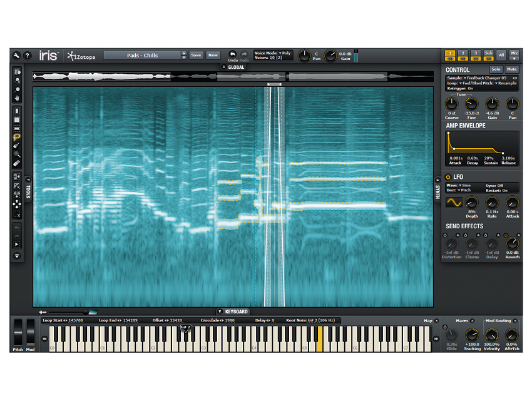Screen dimensions: 532x399
Task: Solo the current sample layer
Action: (x=496, y=69)
